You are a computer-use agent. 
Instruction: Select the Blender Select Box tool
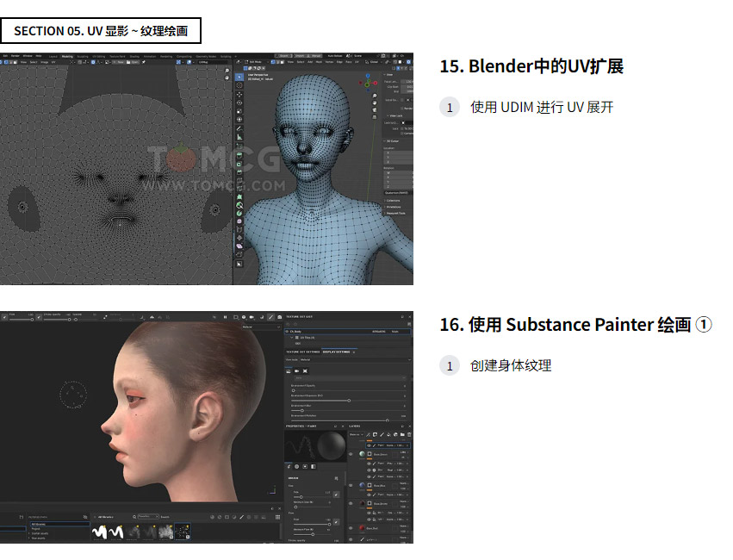pyautogui.click(x=239, y=78)
